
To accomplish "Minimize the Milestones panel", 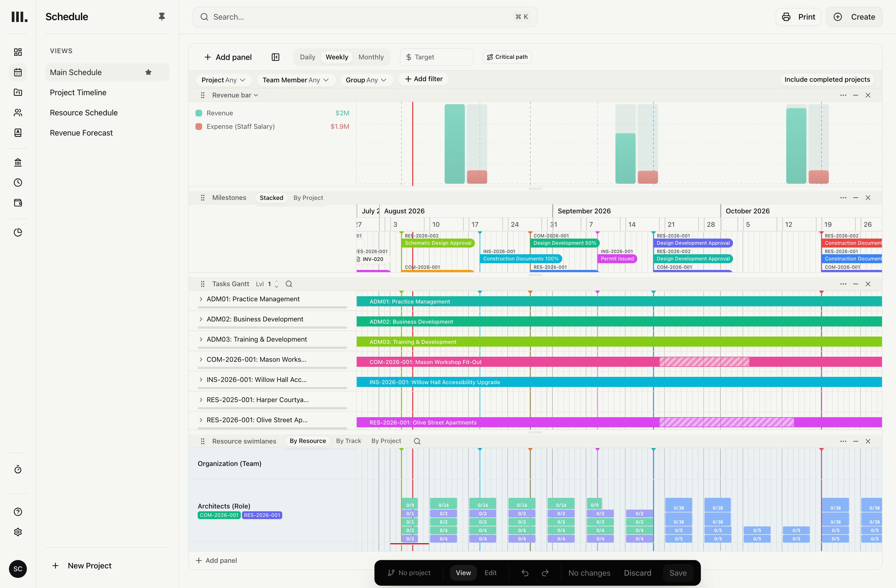I will tap(855, 198).
